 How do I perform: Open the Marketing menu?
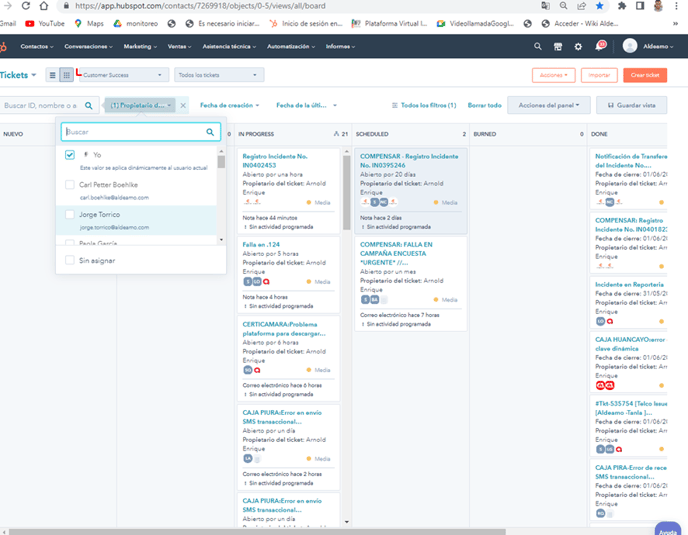[x=140, y=47]
